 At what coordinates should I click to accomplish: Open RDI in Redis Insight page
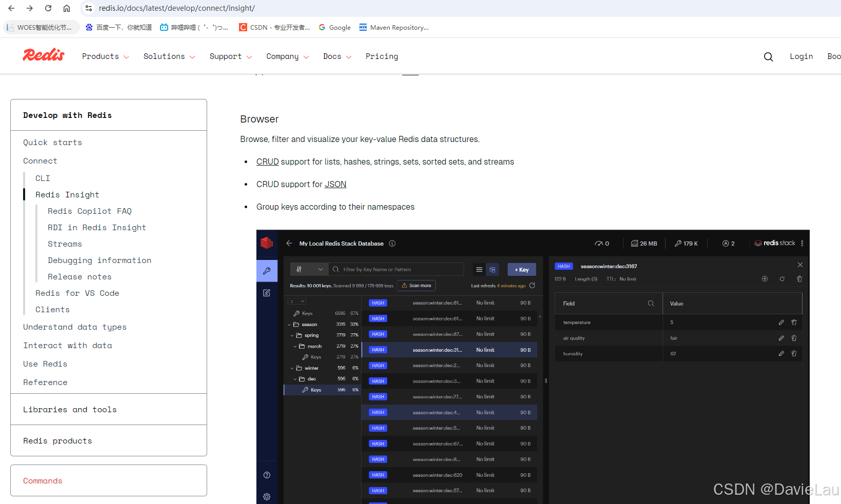97,228
